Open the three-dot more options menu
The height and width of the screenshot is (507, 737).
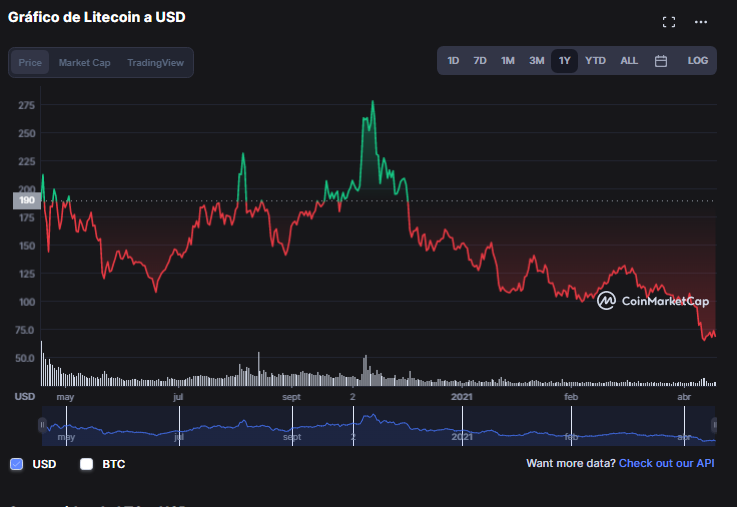701,22
